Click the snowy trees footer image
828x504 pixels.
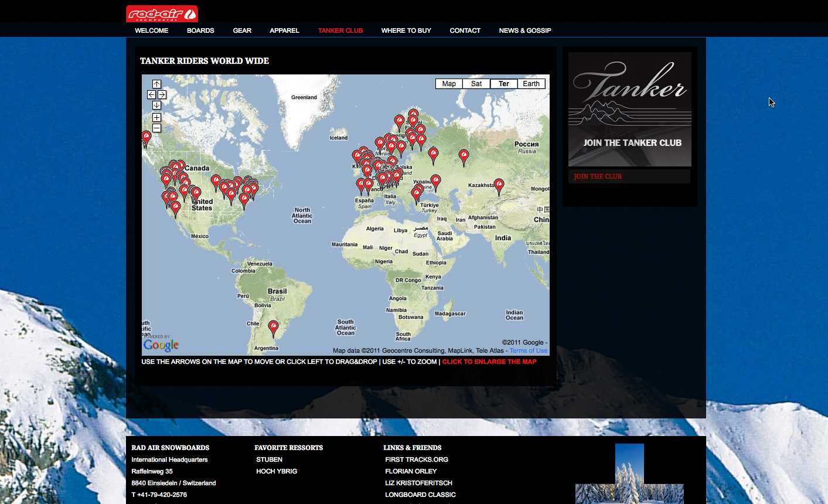[x=629, y=474]
